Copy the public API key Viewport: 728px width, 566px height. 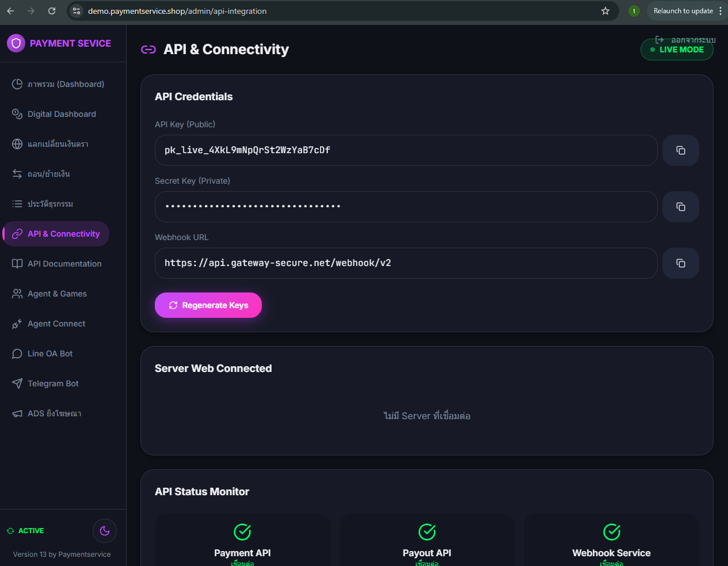point(680,150)
